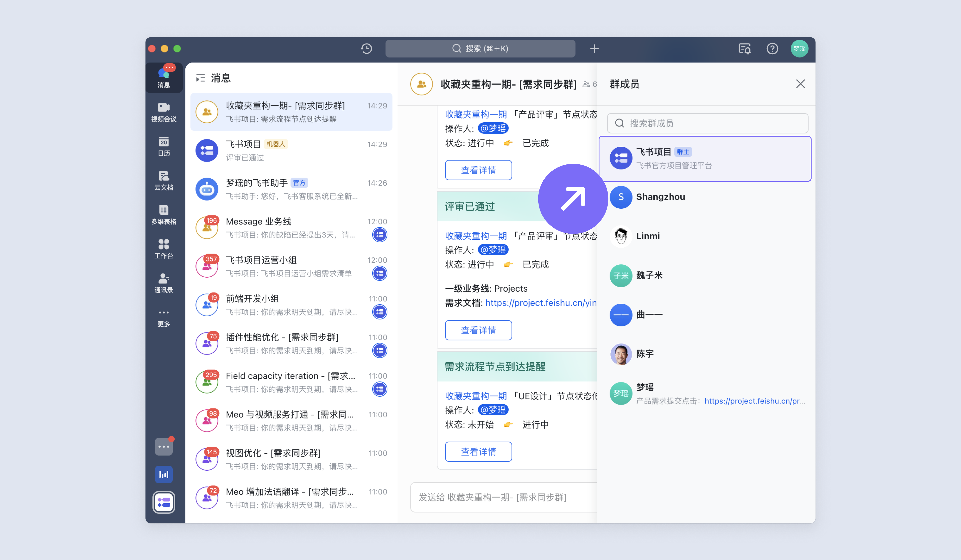The width and height of the screenshot is (961, 560).
Task: Open Bitable (多维表格) in sidebar
Action: coord(164,215)
